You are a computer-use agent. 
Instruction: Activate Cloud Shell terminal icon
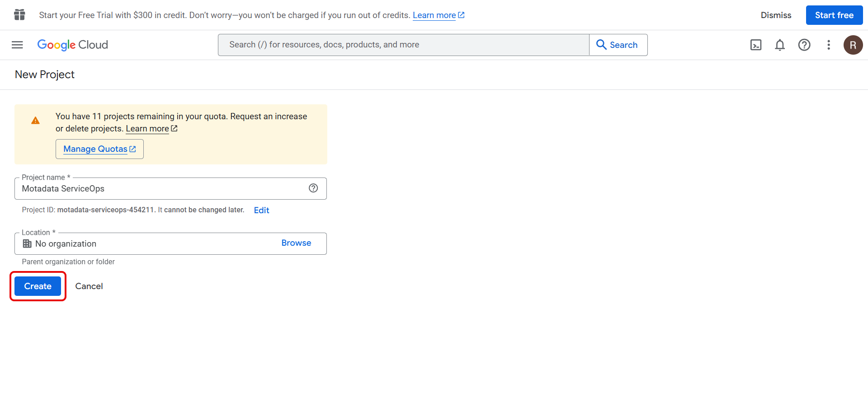coord(756,45)
